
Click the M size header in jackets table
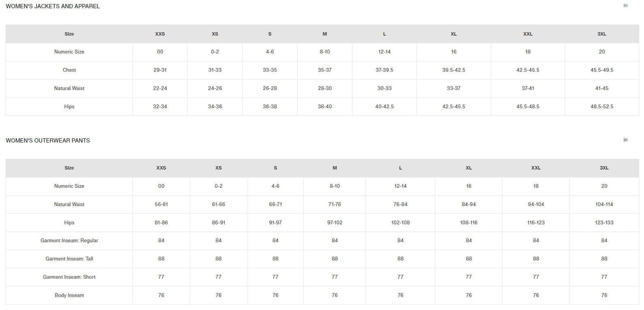[x=324, y=34]
